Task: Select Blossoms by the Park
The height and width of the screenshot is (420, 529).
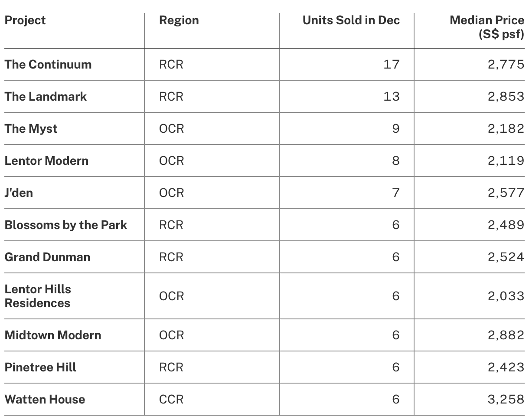Action: point(66,225)
